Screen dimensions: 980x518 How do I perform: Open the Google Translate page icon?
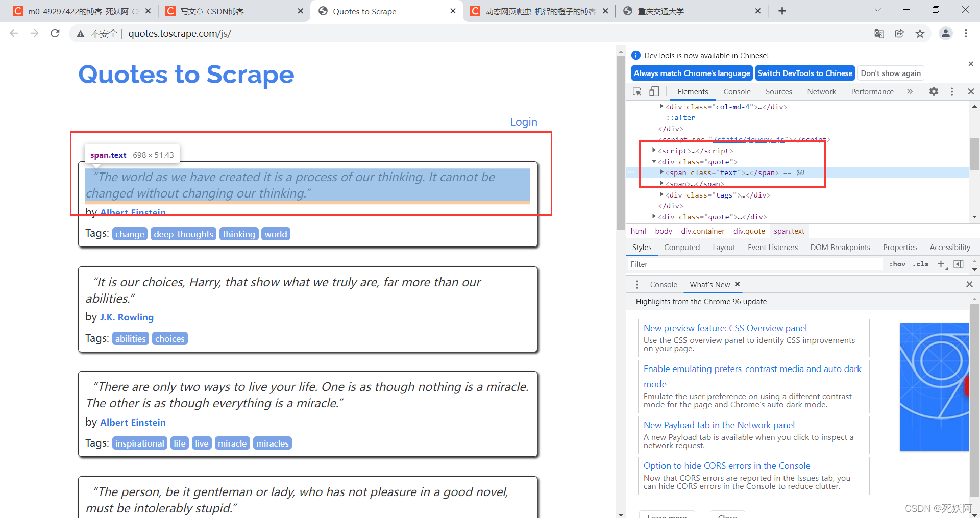pyautogui.click(x=879, y=33)
